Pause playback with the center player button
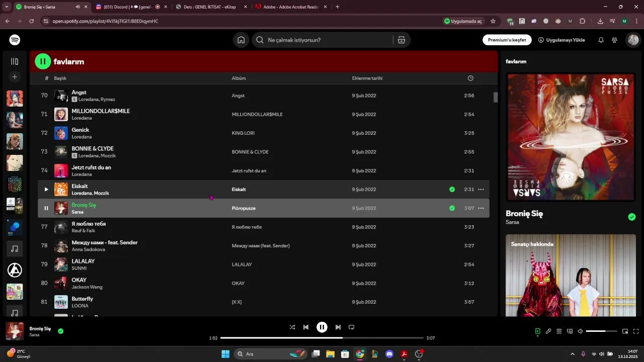The width and height of the screenshot is (644, 362). point(322,327)
